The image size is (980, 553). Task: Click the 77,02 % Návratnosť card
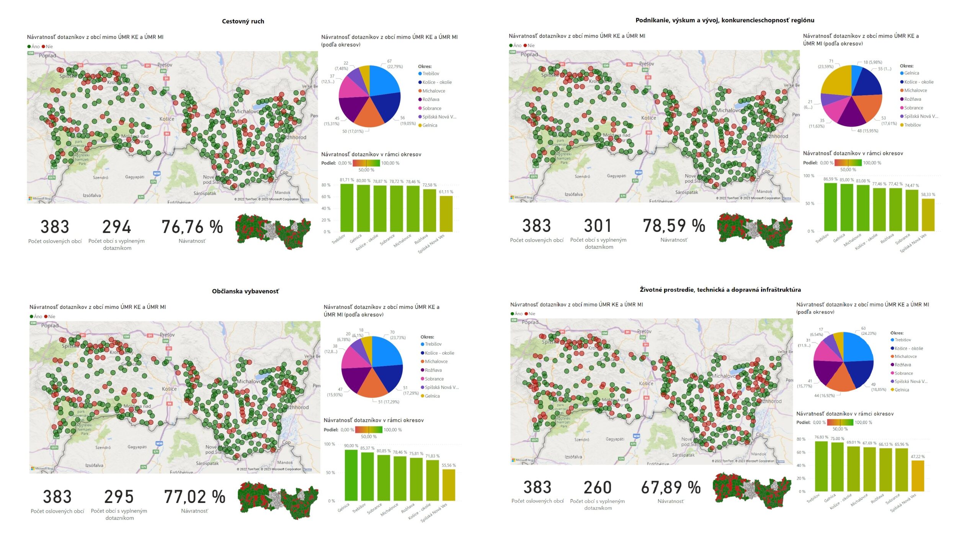(x=194, y=501)
